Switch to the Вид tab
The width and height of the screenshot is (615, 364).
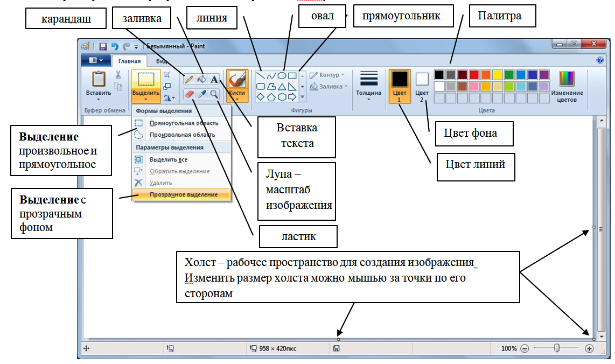pos(161,61)
